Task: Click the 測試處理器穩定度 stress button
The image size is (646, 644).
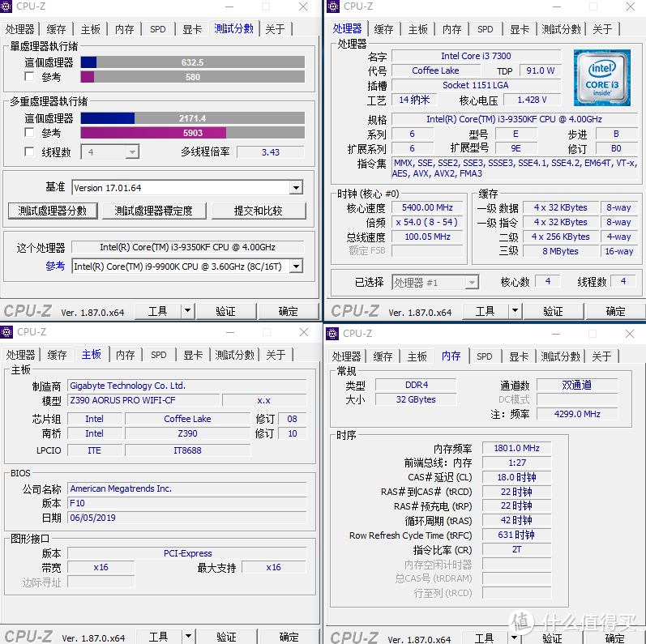Action: (x=154, y=211)
